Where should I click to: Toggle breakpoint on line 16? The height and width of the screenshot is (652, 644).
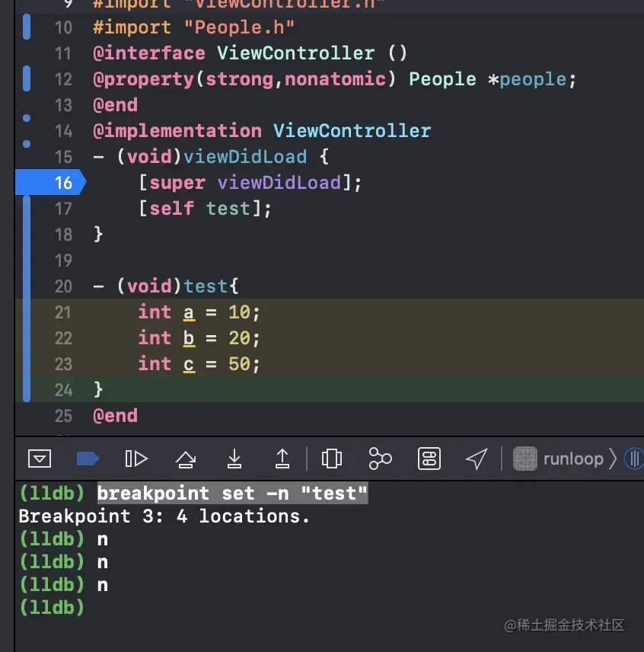[x=50, y=183]
